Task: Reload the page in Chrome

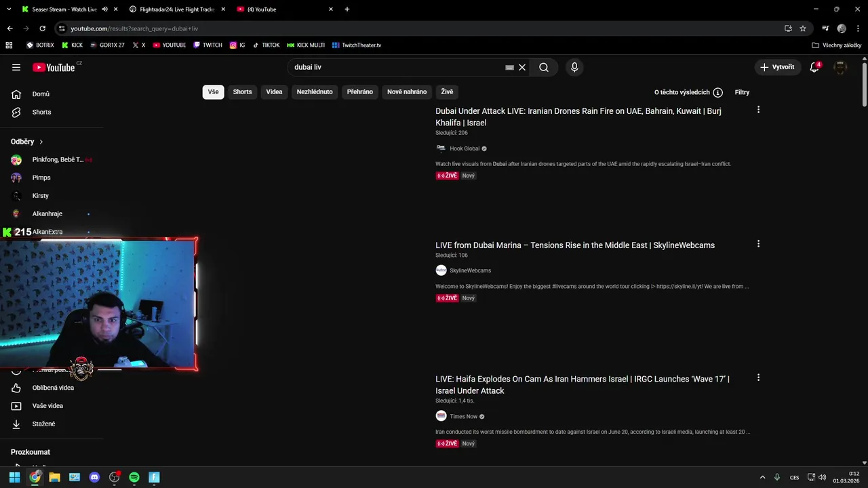Action: (42, 28)
